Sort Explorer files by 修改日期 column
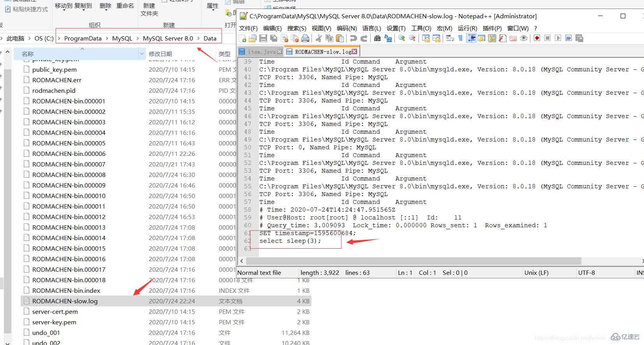 pyautogui.click(x=160, y=54)
